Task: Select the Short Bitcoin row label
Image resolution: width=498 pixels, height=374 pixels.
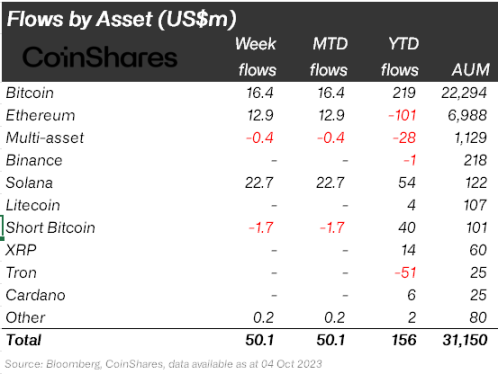Action: (x=50, y=228)
